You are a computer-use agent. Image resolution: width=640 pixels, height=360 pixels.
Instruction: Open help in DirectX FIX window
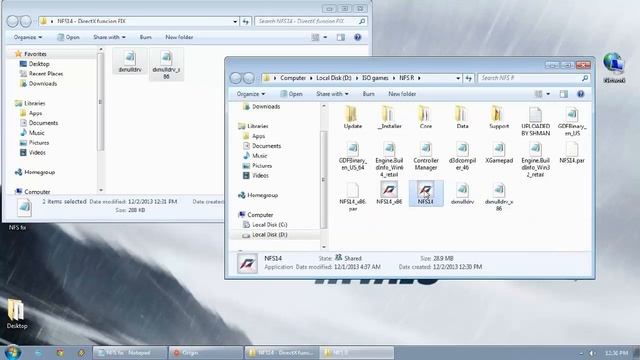tap(358, 37)
